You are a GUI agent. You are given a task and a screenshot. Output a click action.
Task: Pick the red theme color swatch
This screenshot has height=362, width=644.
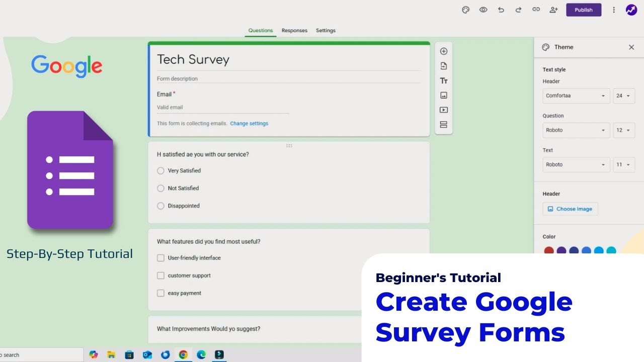549,250
